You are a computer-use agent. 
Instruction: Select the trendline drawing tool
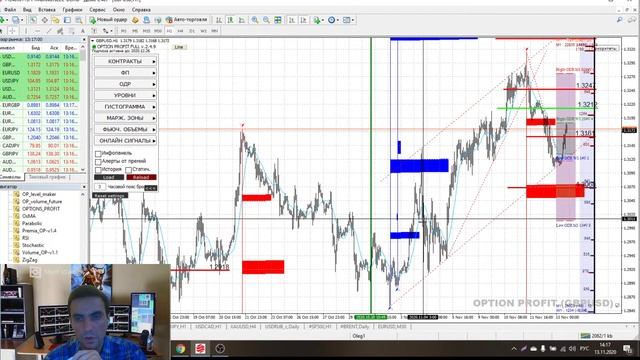pyautogui.click(x=49, y=31)
